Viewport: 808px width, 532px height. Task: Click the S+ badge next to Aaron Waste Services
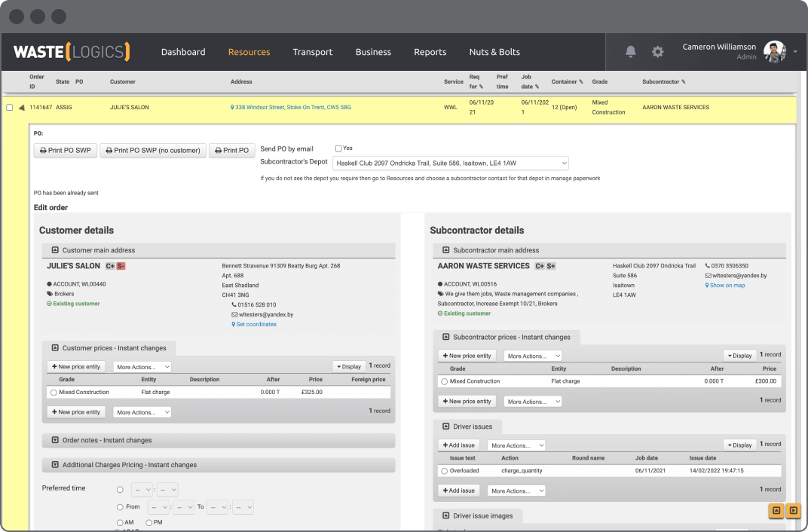pos(551,266)
